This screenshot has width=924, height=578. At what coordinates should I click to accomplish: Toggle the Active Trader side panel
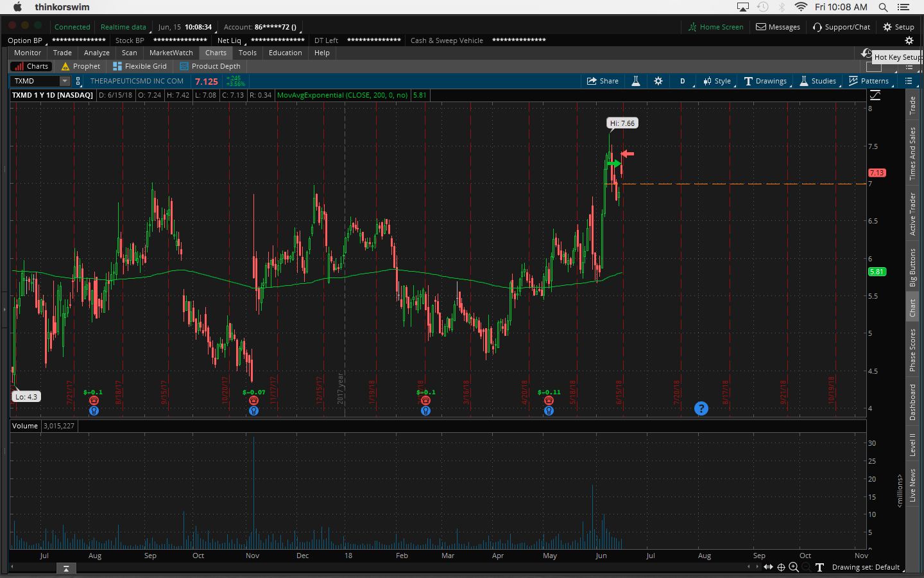[x=912, y=214]
